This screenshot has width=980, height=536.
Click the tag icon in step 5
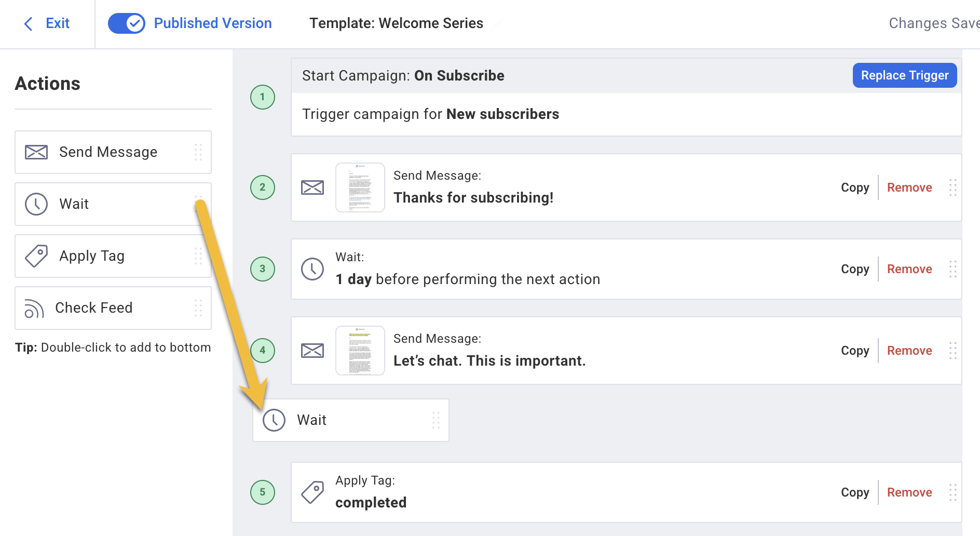tap(312, 492)
